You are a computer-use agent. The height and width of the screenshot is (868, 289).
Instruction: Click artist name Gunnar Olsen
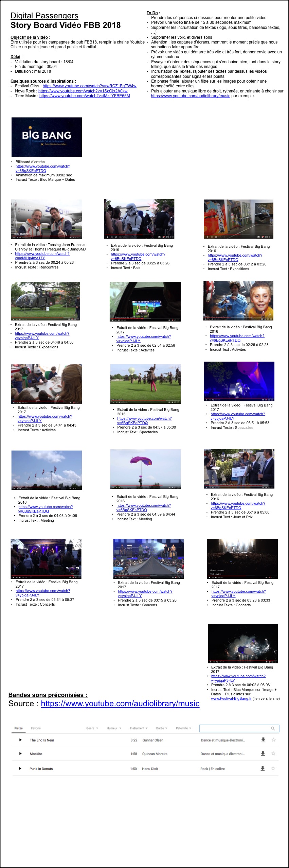click(x=153, y=740)
